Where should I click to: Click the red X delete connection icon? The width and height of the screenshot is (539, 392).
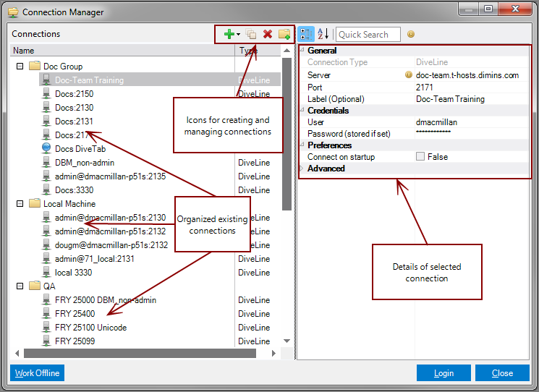coord(268,34)
